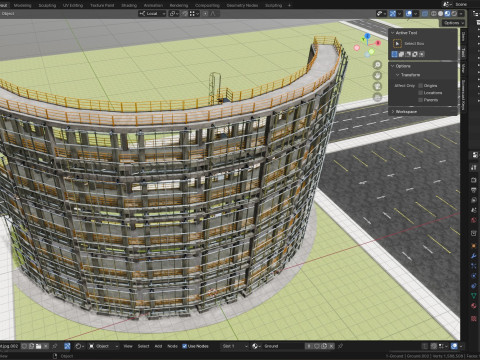
Task: Choose Set selection mode icon
Action: 395,54
